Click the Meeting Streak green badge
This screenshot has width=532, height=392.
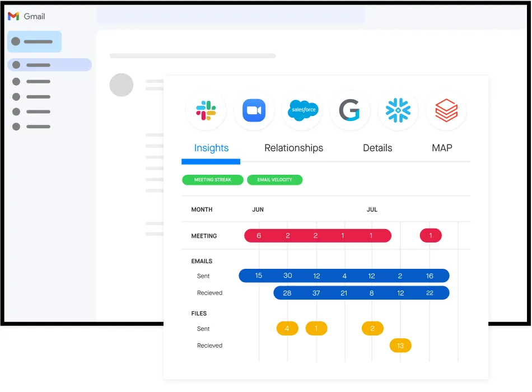click(213, 180)
